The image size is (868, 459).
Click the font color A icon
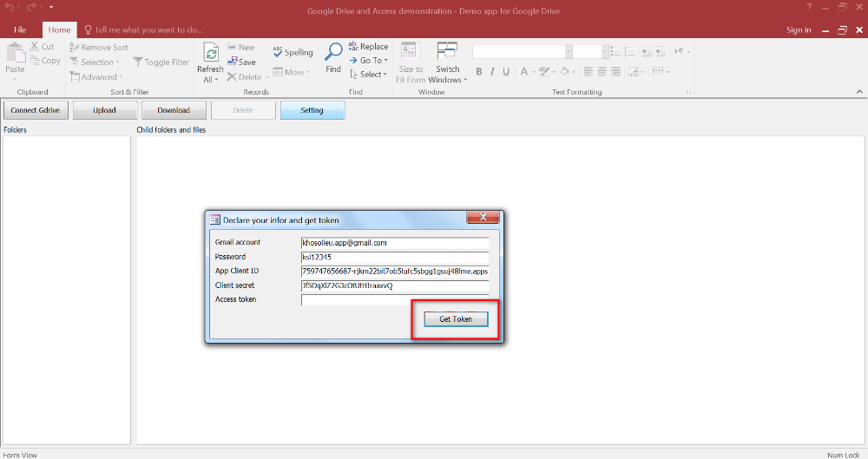click(523, 71)
